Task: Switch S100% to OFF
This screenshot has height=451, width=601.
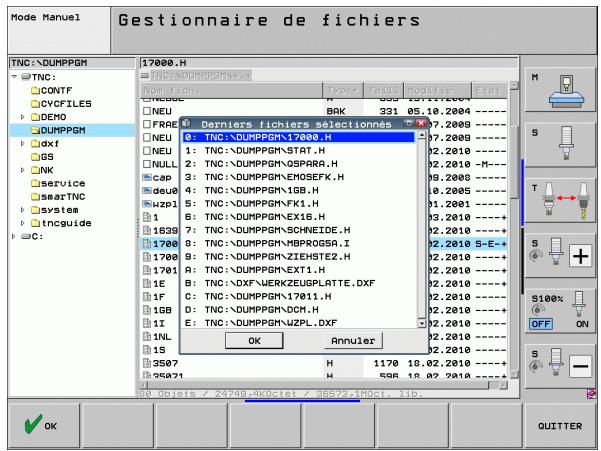Action: 540,324
